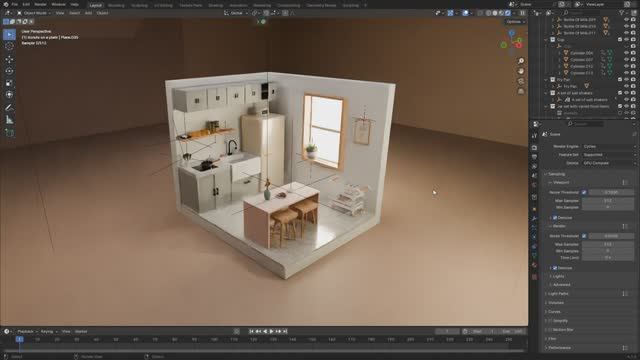Open the Output properties tab

[x=534, y=157]
